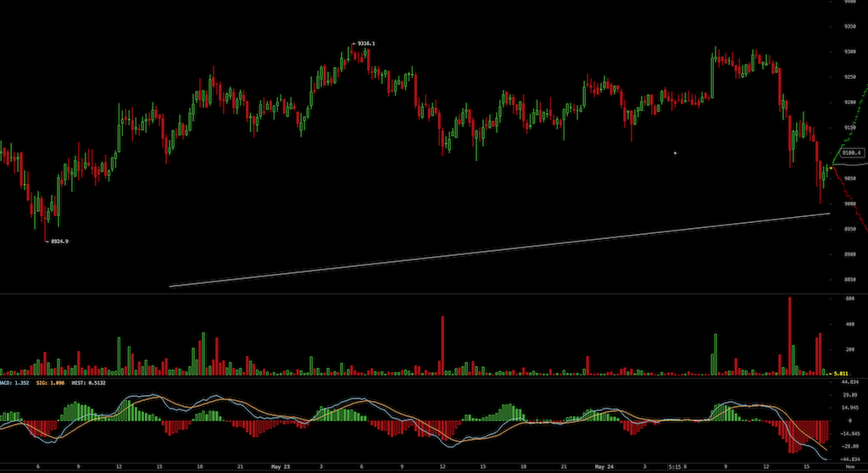Click the 29.89 MACD axis label
Screen dimensions: 868x473
[849, 395]
